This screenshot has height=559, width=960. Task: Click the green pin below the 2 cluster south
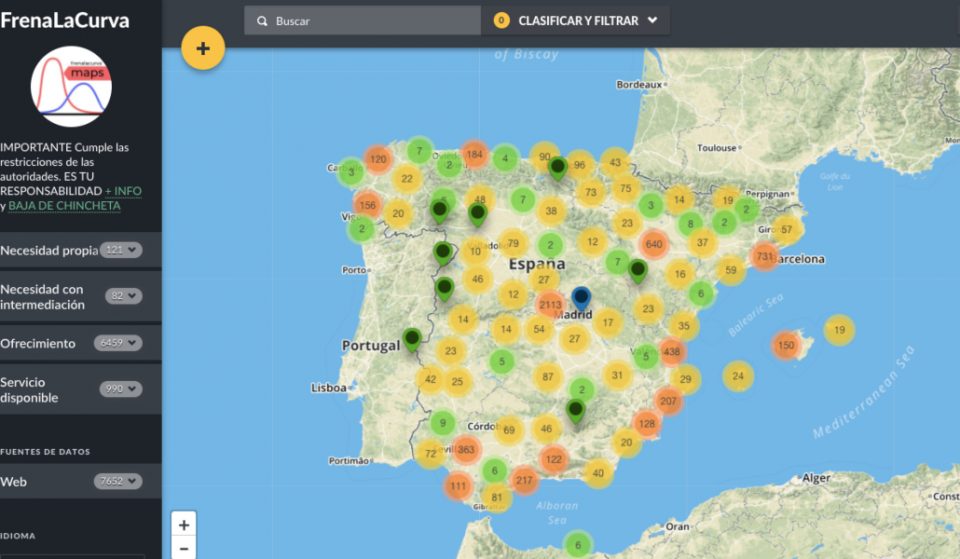coord(576,411)
